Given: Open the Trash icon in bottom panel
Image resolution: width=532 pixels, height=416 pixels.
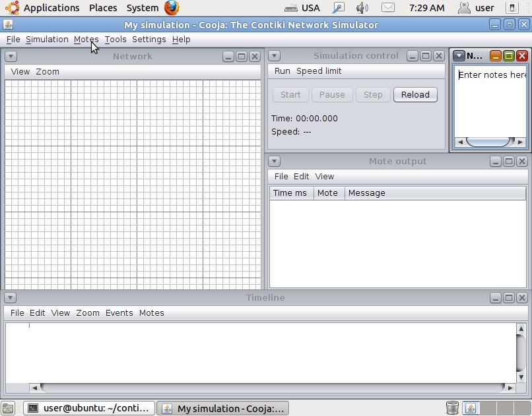Looking at the screenshot, I should click(x=452, y=408).
